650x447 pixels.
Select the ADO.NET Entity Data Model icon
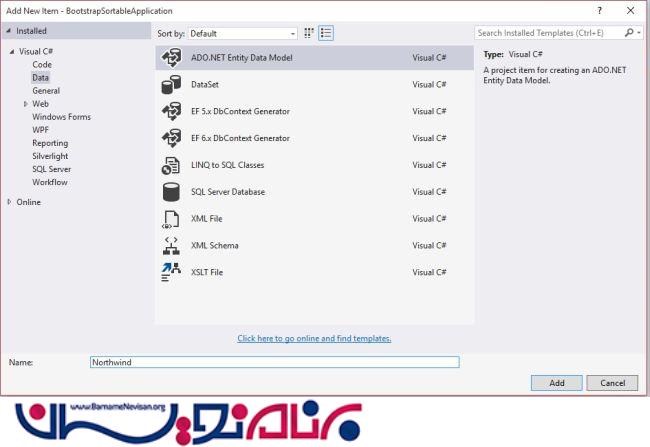(x=171, y=58)
